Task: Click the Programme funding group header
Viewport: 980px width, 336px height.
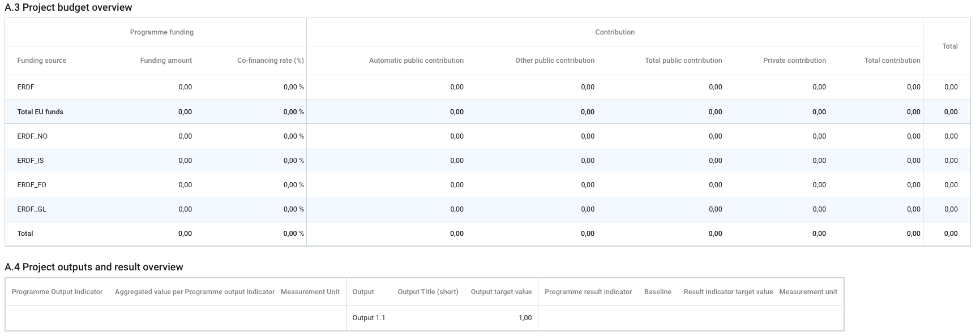Action: coord(162,32)
